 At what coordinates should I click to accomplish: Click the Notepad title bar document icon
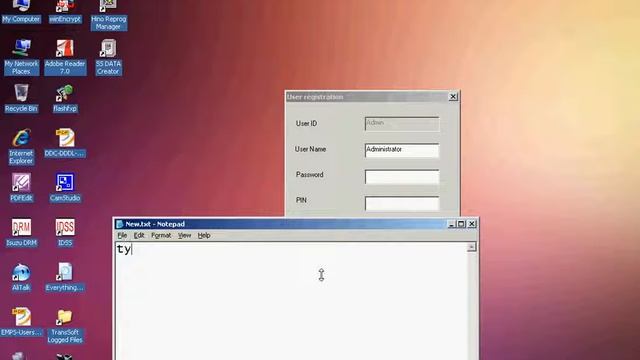[120, 224]
